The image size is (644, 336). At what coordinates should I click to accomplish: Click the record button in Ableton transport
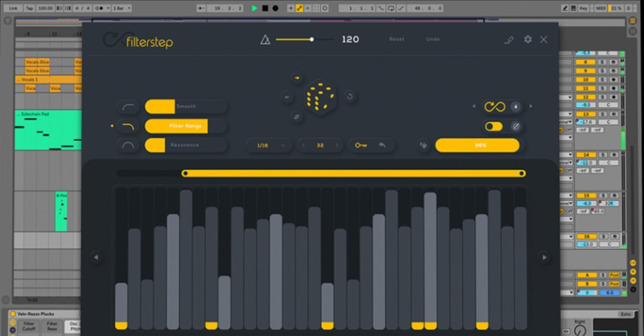point(276,8)
